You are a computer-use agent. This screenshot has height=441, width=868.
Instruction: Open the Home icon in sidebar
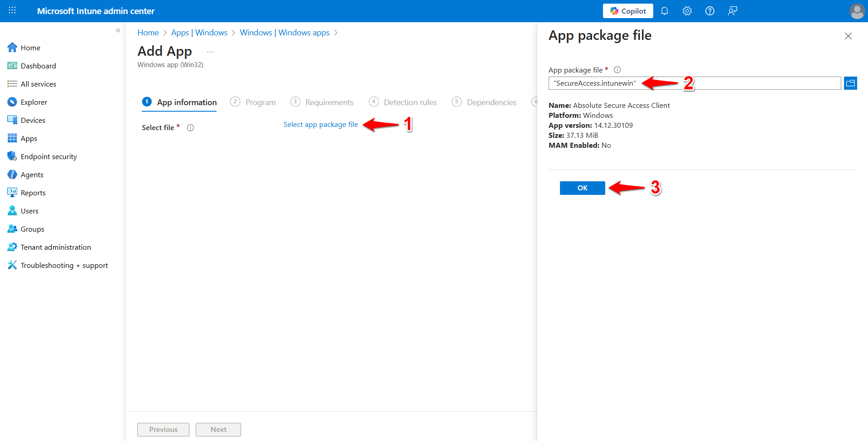tap(12, 48)
